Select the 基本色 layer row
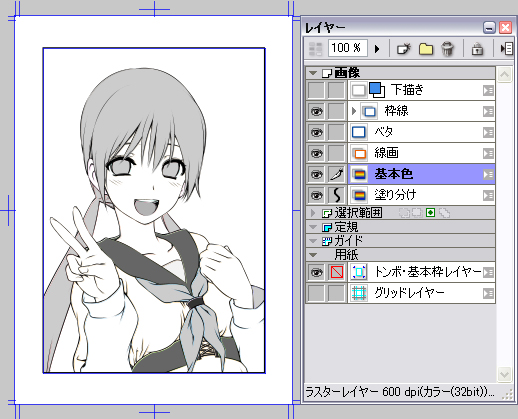This screenshot has height=419, width=518. pyautogui.click(x=422, y=174)
